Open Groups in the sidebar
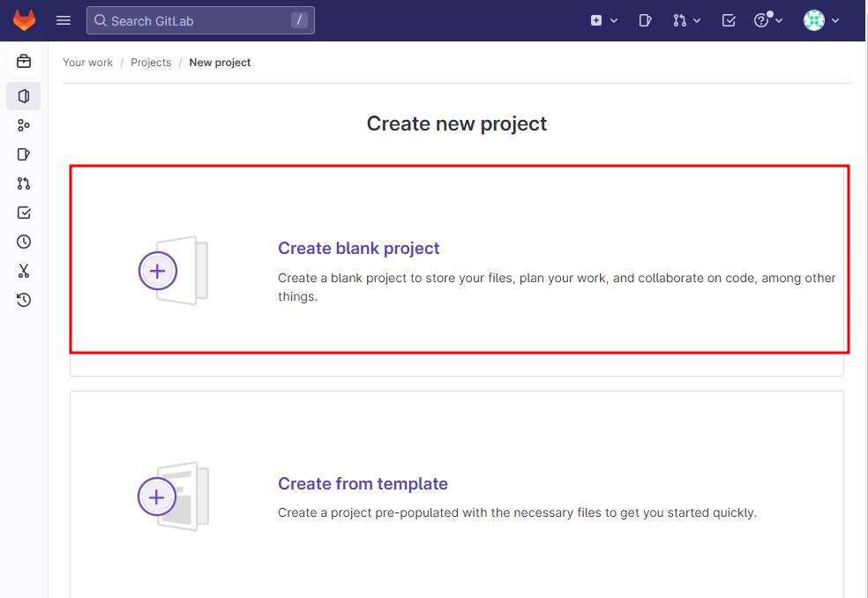This screenshot has height=598, width=868. 24,125
